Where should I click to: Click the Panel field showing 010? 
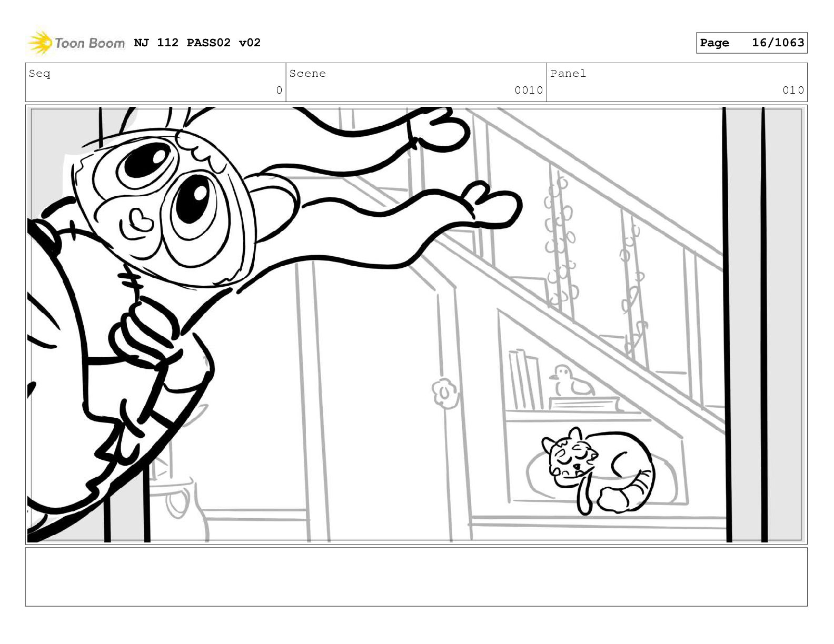(x=677, y=82)
